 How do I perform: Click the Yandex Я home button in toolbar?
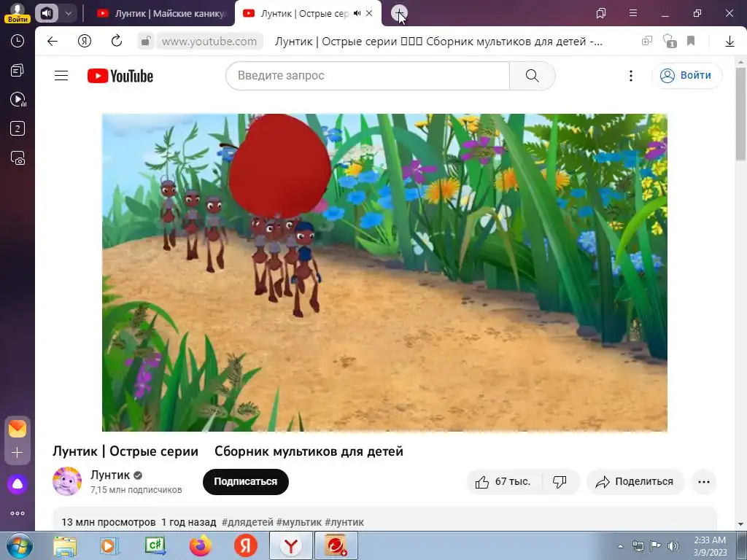[85, 42]
